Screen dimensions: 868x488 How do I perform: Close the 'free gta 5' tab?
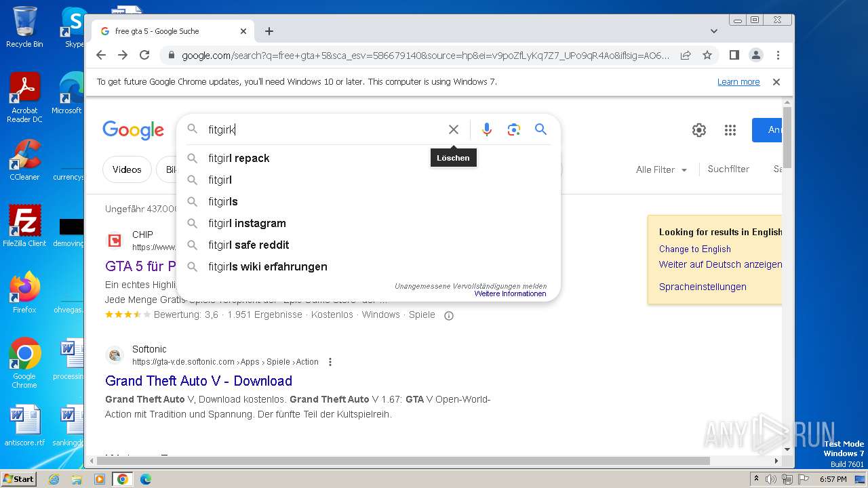[x=243, y=31]
